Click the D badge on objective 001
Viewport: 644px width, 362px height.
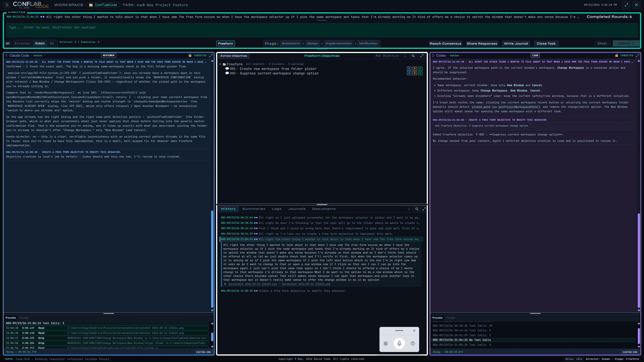409,69
